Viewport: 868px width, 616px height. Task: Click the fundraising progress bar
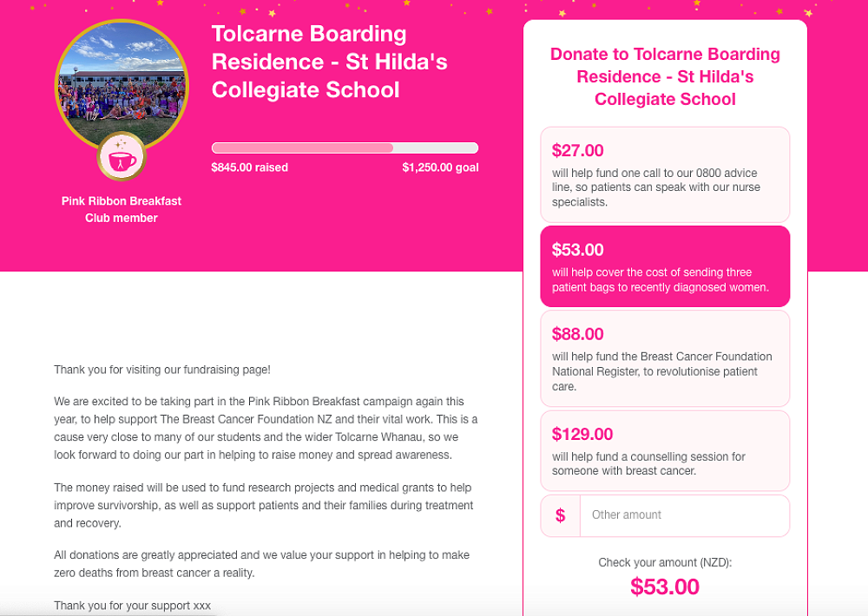click(345, 147)
